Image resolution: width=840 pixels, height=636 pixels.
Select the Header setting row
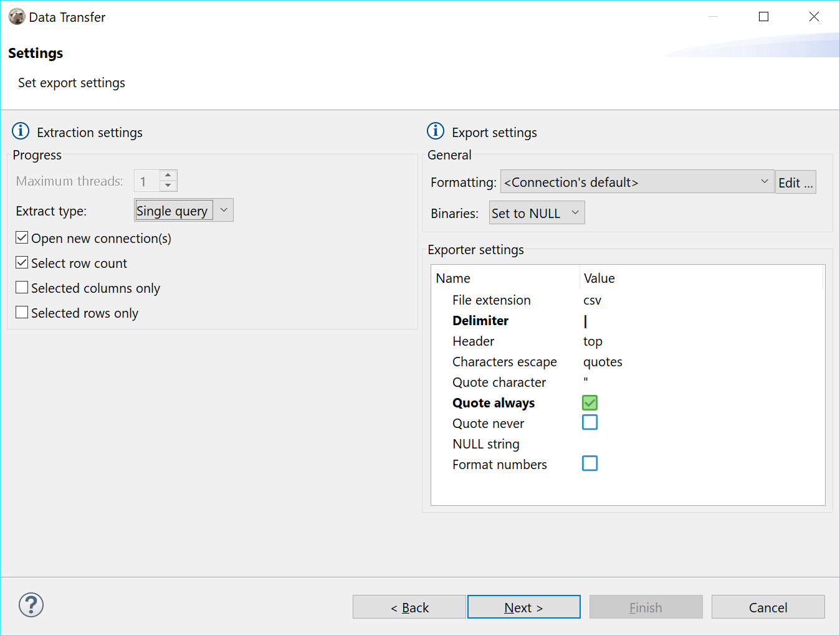click(628, 341)
